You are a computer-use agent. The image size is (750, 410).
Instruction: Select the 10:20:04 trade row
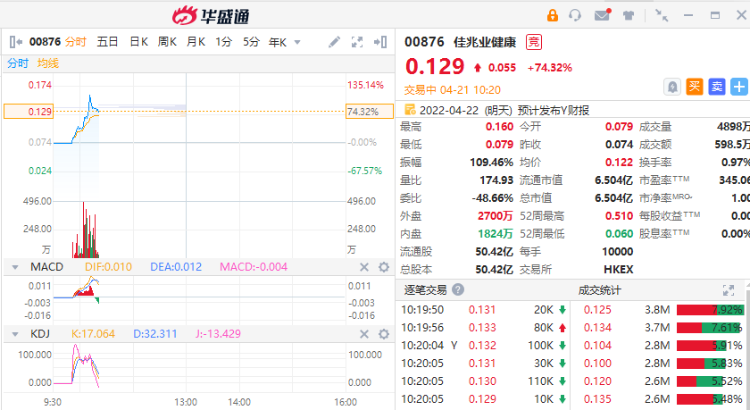point(484,345)
